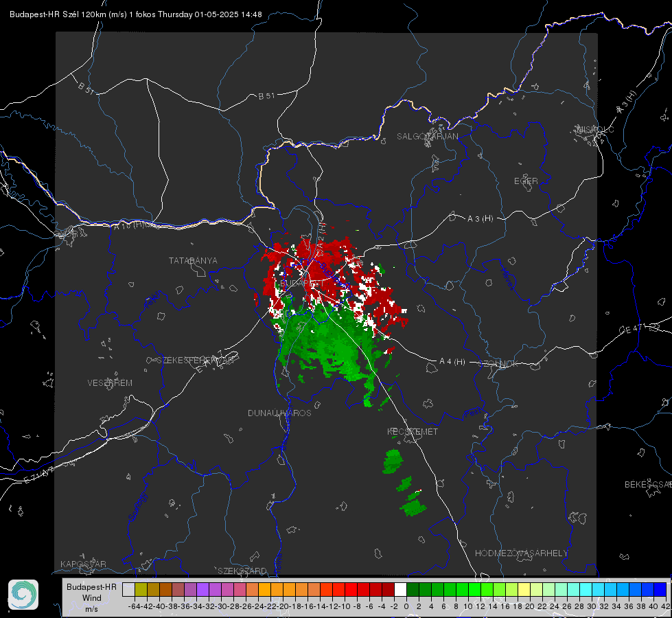Pick the pale yellow swatch near 18 m/s
The width and height of the screenshot is (672, 618).
click(524, 589)
